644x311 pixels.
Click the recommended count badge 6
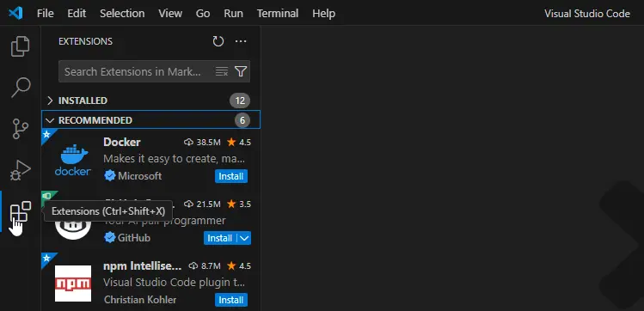(x=242, y=120)
